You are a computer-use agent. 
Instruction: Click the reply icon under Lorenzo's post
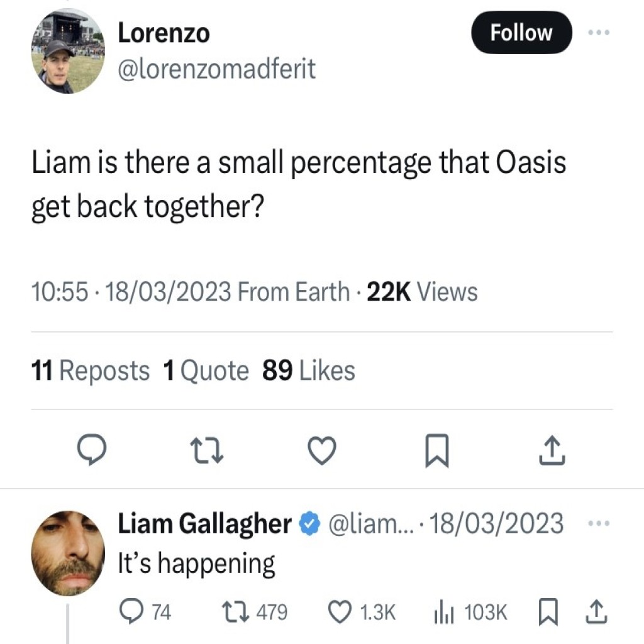91,451
